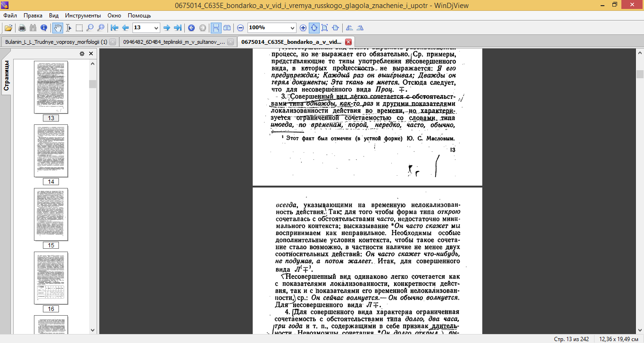Screen dimensions: 644x343
Task: Click thumbnails panel scroll down arrow
Action: [x=92, y=330]
